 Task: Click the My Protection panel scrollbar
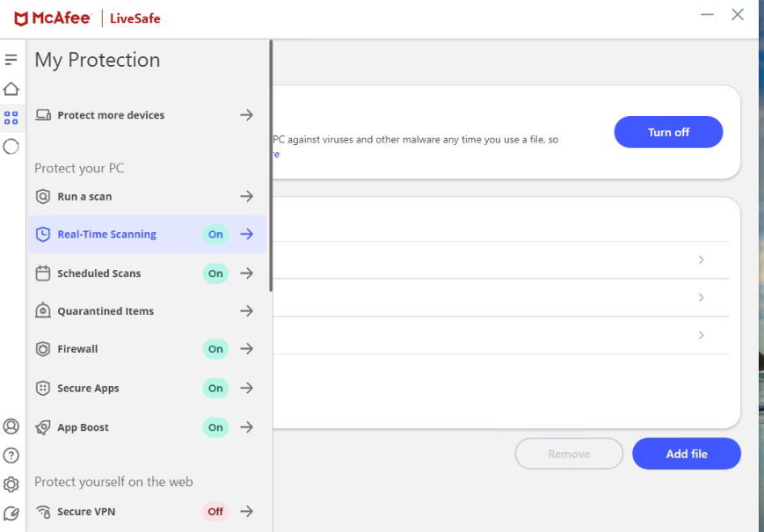point(271,165)
